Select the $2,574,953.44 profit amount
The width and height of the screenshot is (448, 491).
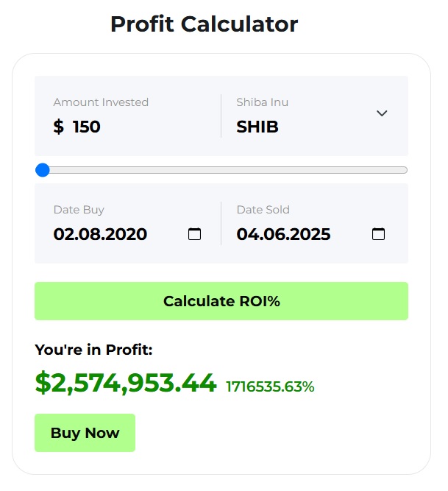125,383
